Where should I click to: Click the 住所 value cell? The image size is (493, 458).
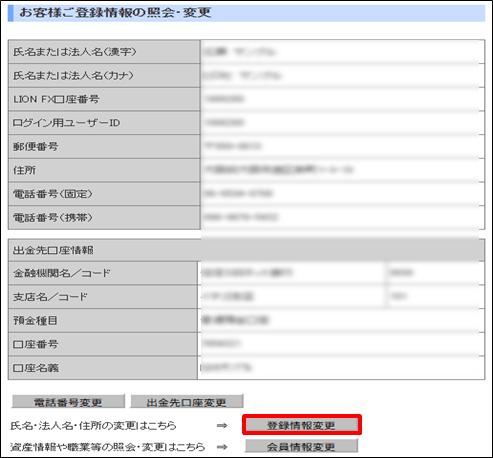pos(342,170)
